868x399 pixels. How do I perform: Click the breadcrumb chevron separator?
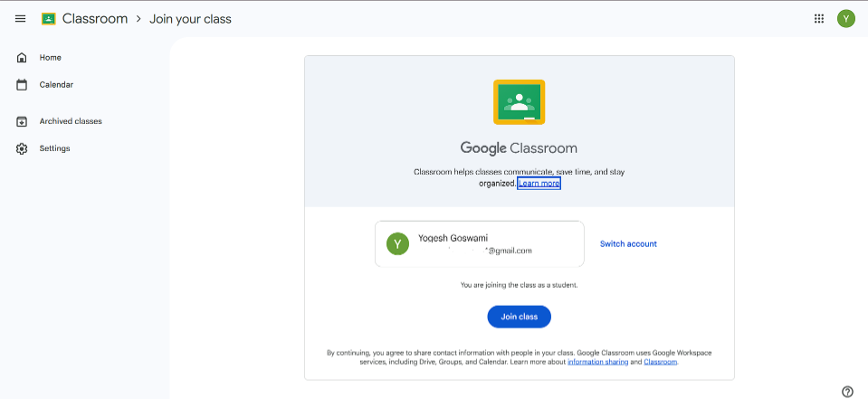[139, 19]
